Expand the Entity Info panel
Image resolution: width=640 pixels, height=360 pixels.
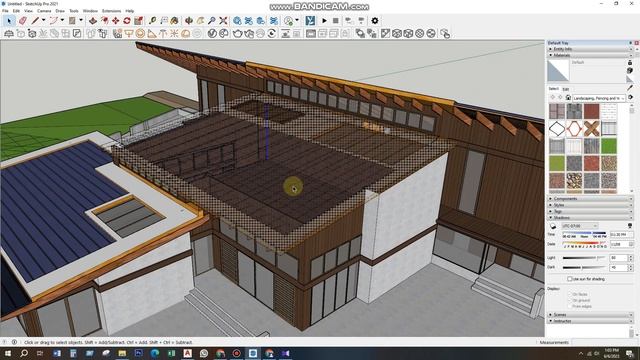click(590, 49)
